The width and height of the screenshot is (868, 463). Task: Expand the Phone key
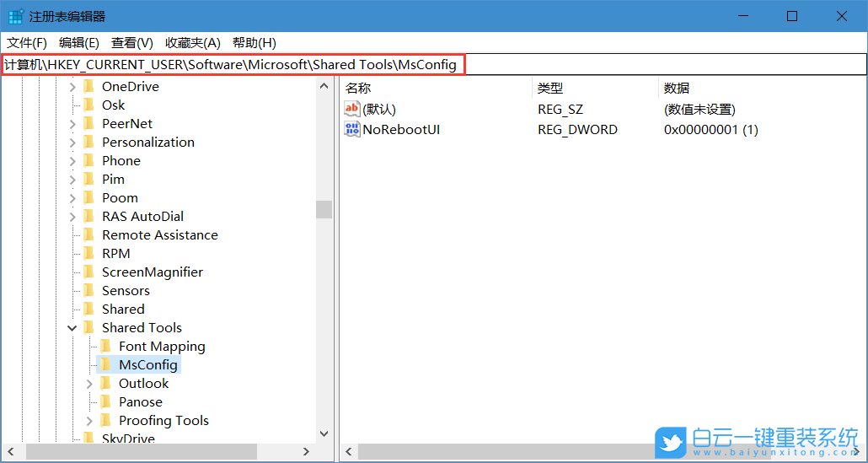click(x=72, y=161)
